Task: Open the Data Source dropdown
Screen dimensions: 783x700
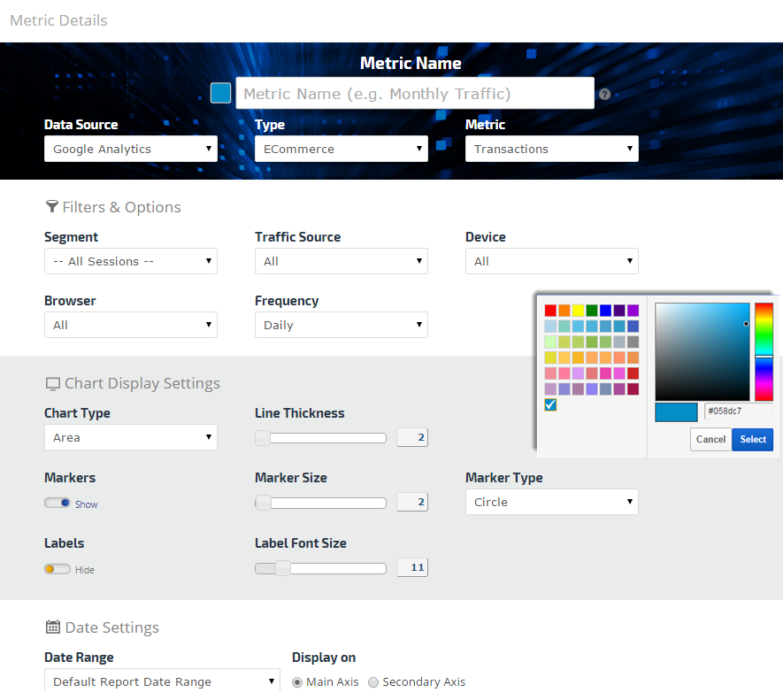Action: (131, 149)
